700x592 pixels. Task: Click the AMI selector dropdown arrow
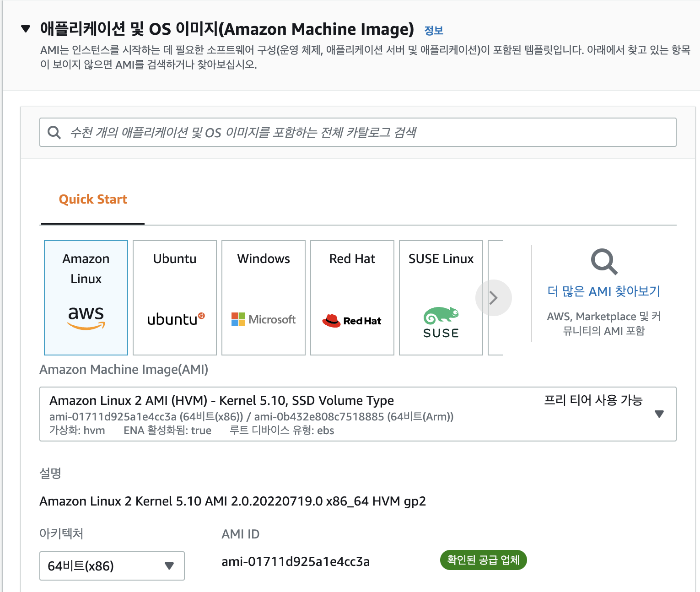[x=659, y=414]
